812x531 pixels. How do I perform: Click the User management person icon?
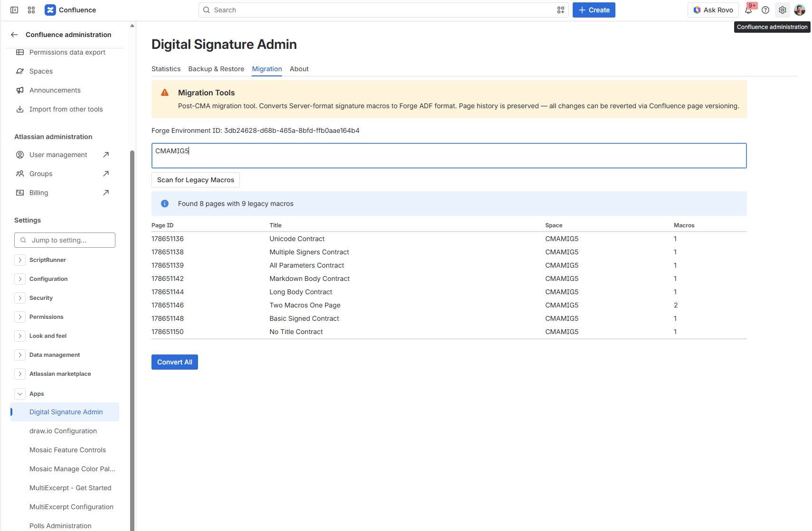(x=20, y=155)
